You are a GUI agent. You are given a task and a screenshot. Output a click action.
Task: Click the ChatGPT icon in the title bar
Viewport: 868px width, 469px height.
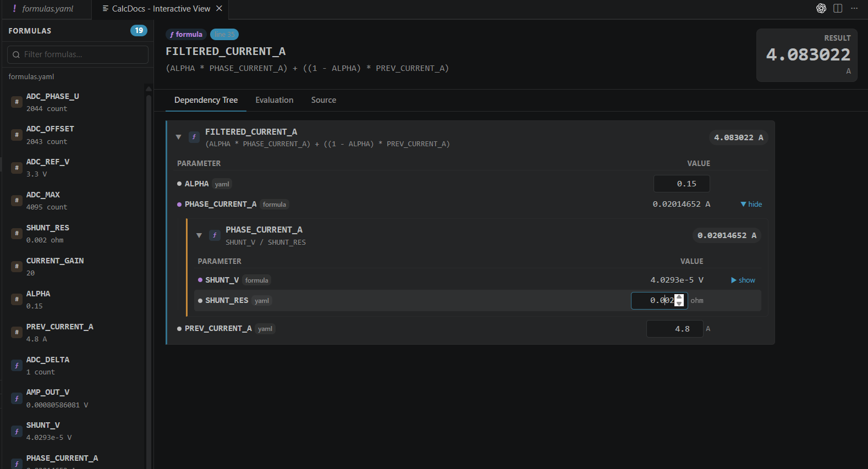point(821,8)
